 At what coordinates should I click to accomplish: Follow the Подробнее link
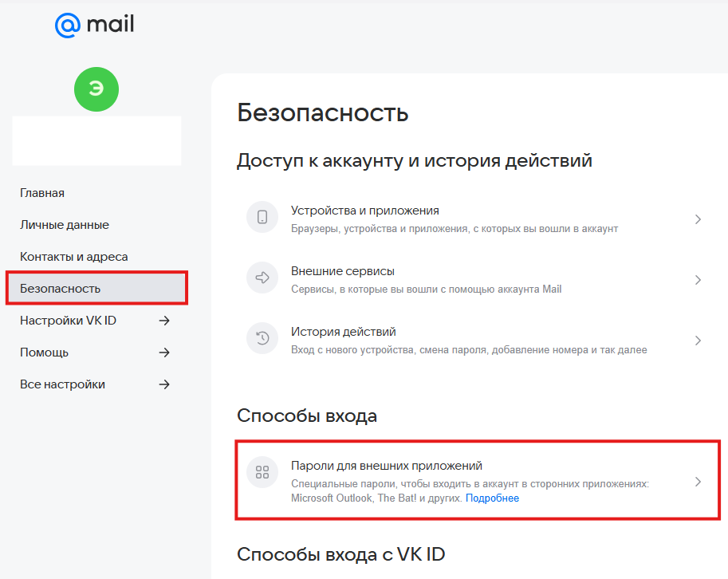tap(492, 498)
